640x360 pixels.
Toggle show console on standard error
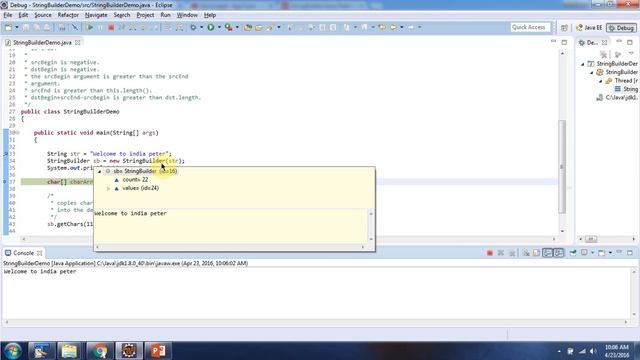pyautogui.click(x=559, y=253)
